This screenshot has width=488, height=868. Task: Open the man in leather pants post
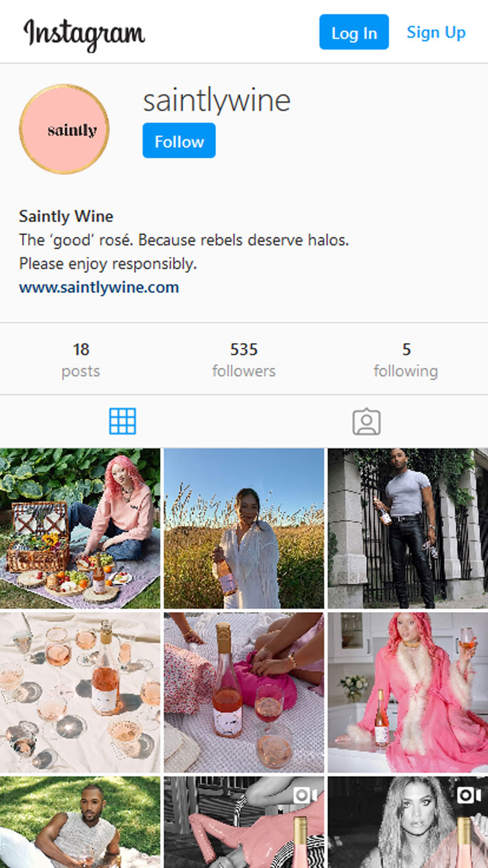(x=408, y=528)
